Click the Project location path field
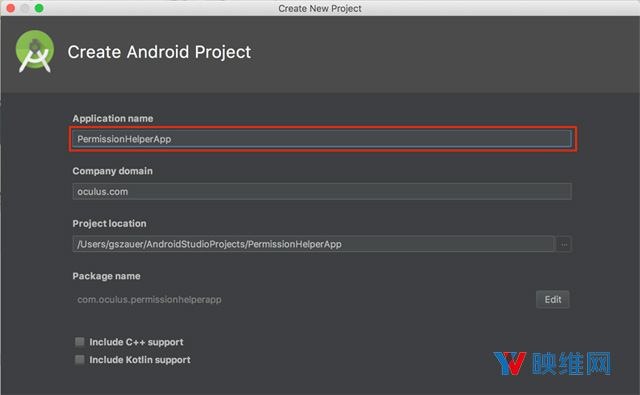This screenshot has height=395, width=640. click(313, 244)
